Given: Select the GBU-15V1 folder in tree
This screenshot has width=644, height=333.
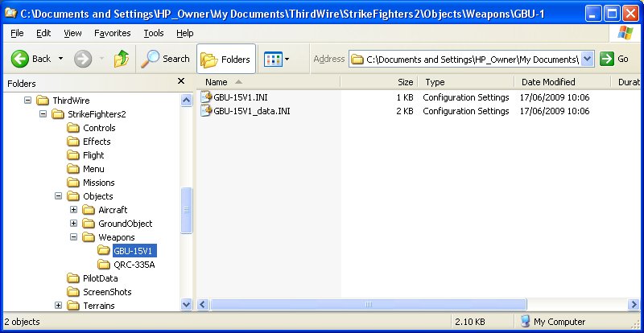Looking at the screenshot, I should click(x=127, y=251).
